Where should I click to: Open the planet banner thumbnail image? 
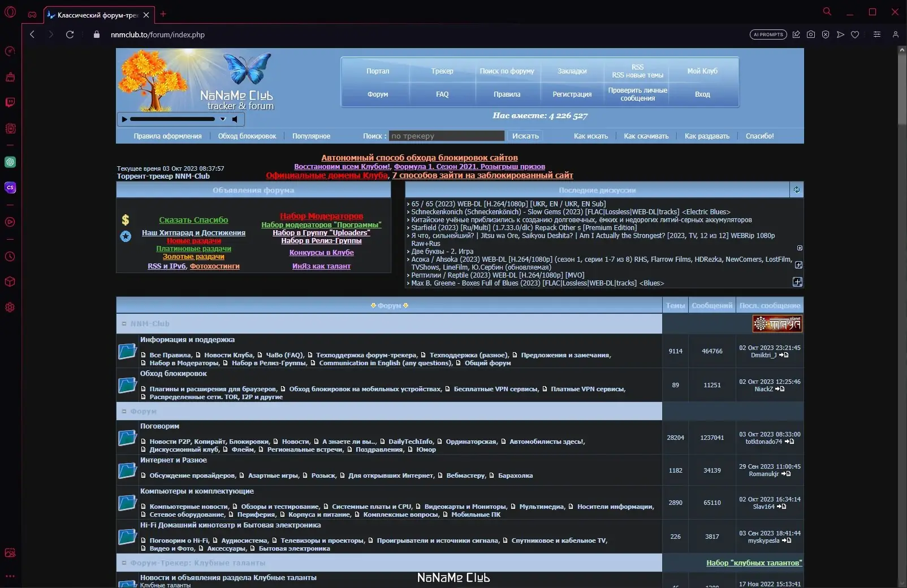coord(778,324)
